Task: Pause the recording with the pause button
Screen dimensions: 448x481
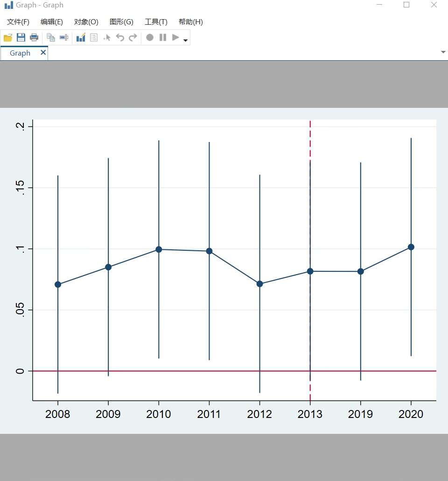Action: point(163,37)
